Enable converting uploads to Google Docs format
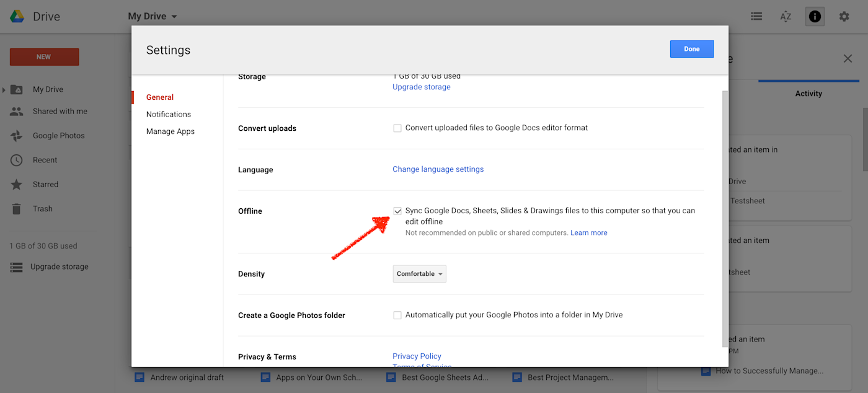Screen dimensions: 868x393 click(397, 128)
